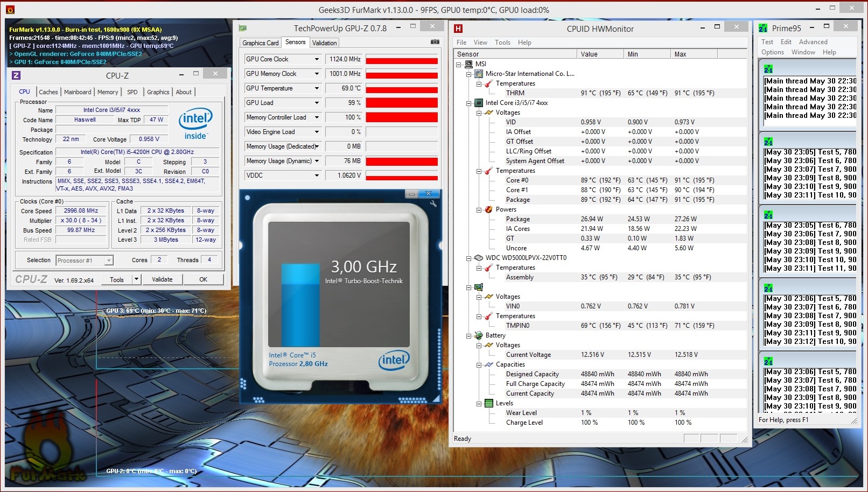The image size is (868, 492).
Task: Click the GPU-Z camera screenshot icon
Action: pyautogui.click(x=435, y=41)
